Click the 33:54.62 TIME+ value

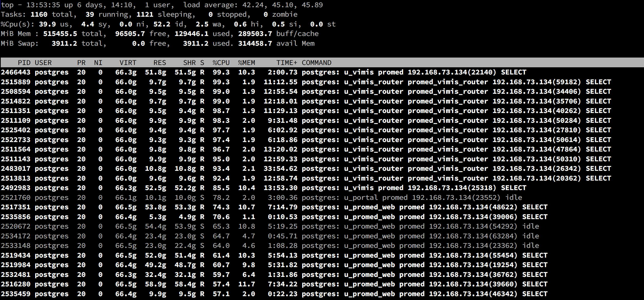tap(281, 168)
